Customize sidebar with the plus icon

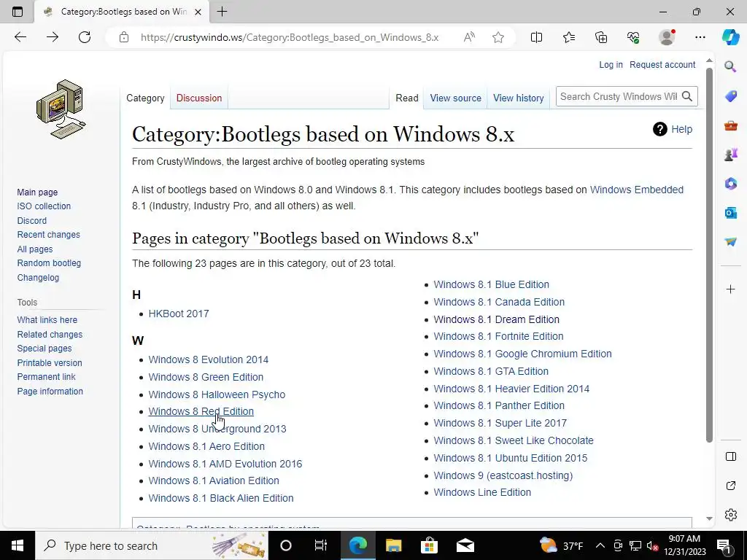coord(730,289)
